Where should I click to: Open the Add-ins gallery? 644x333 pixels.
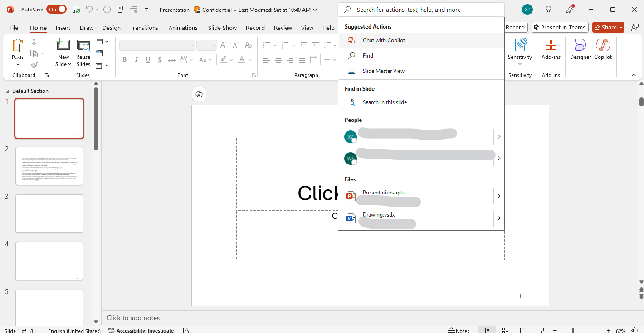point(551,49)
